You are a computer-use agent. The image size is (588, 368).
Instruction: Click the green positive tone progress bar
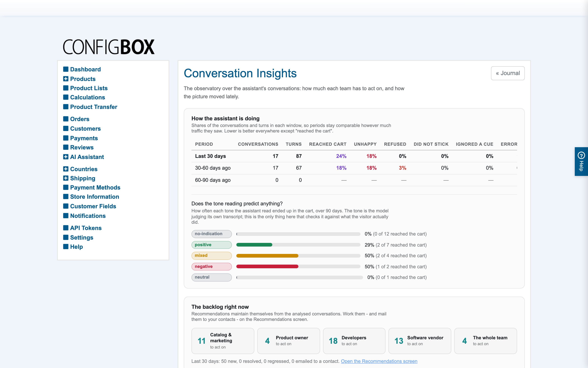254,245
